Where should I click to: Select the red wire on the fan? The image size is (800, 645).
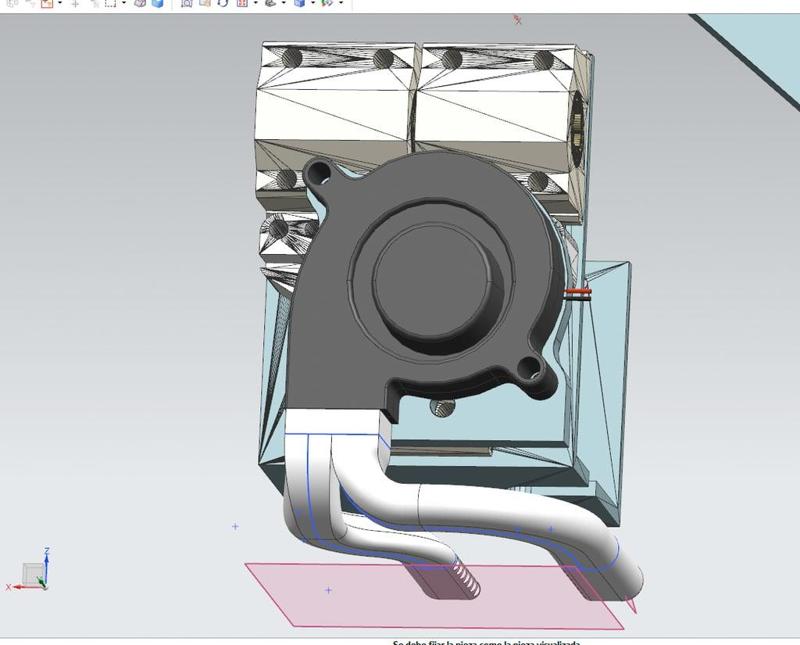(578, 291)
